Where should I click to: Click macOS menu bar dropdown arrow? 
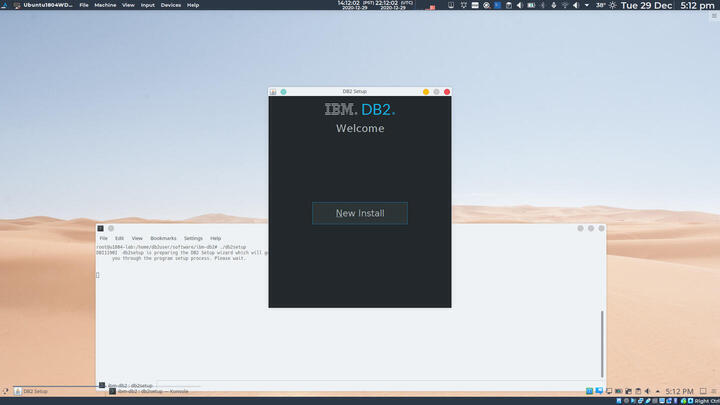tap(586, 6)
